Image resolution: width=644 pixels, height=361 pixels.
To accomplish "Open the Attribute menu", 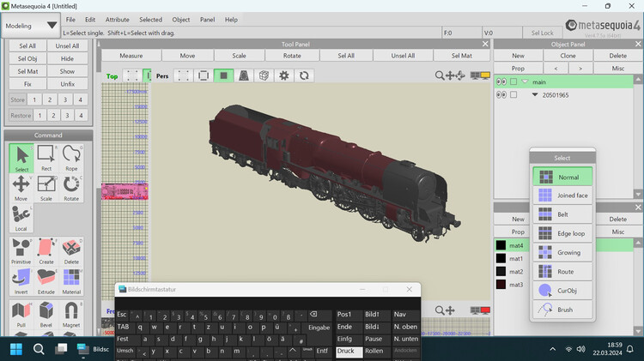I will pyautogui.click(x=117, y=19).
